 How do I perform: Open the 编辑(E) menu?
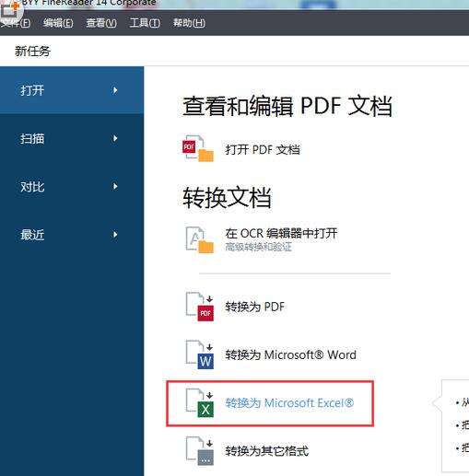(x=58, y=23)
